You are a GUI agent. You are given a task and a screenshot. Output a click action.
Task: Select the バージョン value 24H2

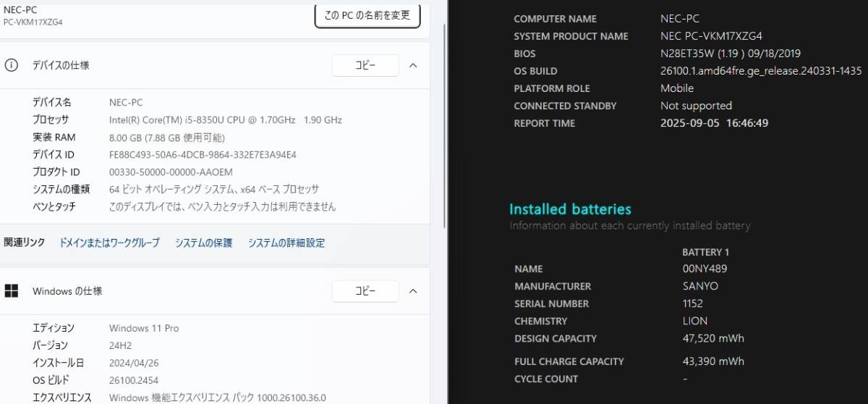tap(121, 346)
